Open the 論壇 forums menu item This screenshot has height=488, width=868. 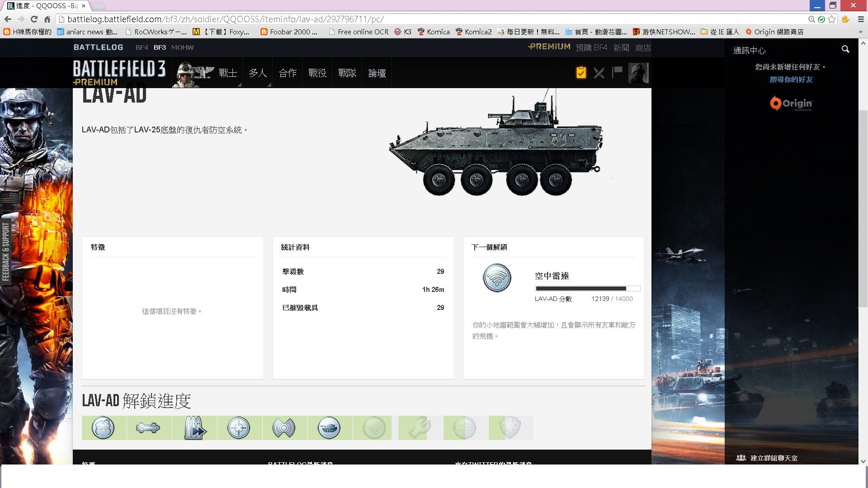click(377, 73)
